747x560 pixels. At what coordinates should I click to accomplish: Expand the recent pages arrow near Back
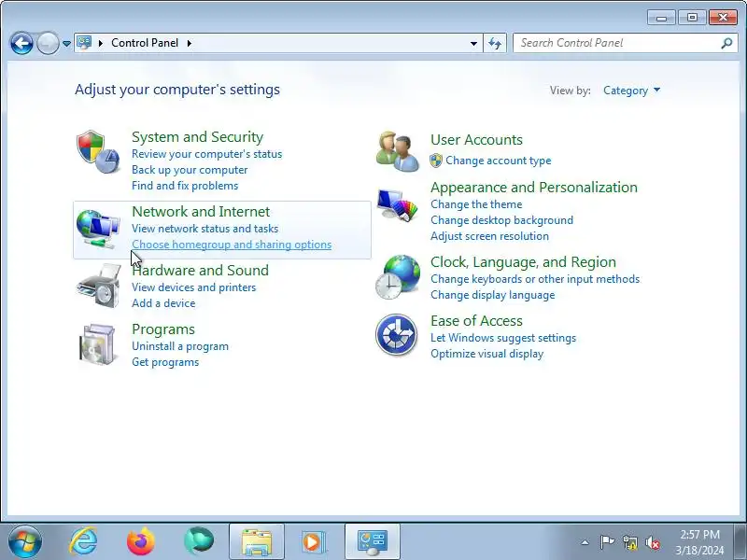coord(66,43)
